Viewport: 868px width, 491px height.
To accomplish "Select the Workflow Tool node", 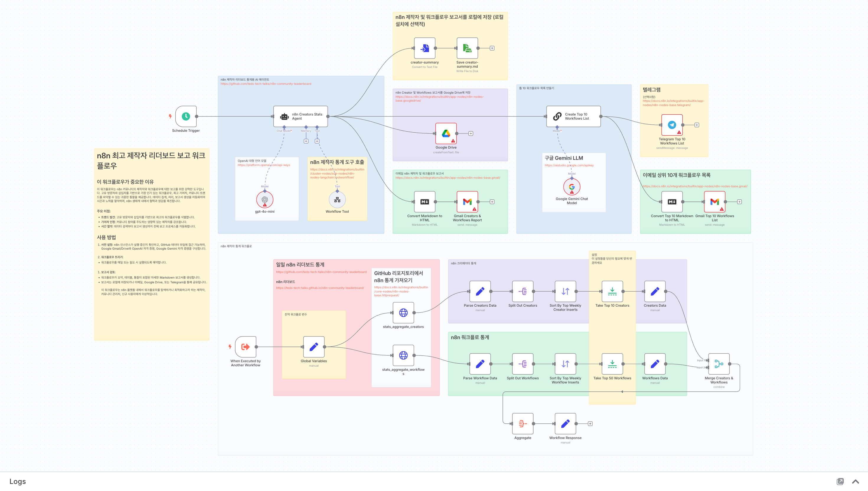I will click(337, 200).
